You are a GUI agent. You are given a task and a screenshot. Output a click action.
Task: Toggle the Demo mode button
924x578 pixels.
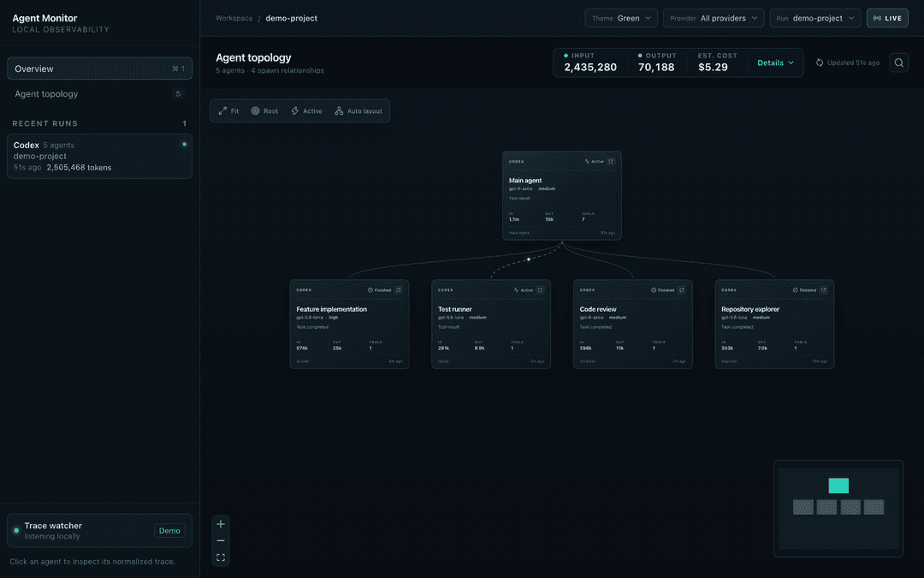169,530
